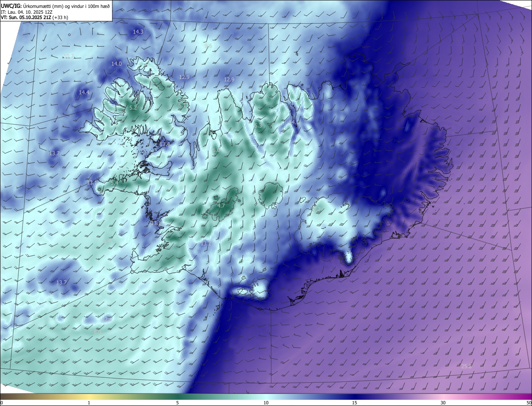Click the 14.3 value label on the map
Image resolution: width=532 pixels, height=406 pixels.
point(138,32)
